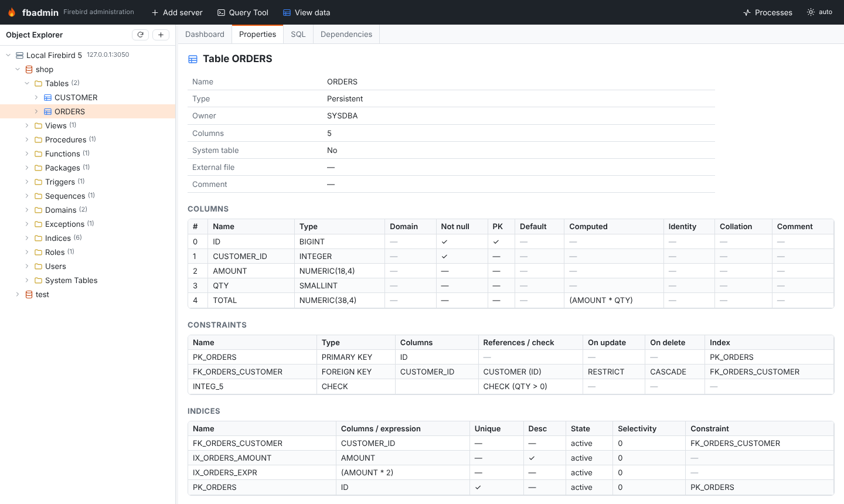This screenshot has height=504, width=844.
Task: Open the Query Tool
Action: point(243,12)
